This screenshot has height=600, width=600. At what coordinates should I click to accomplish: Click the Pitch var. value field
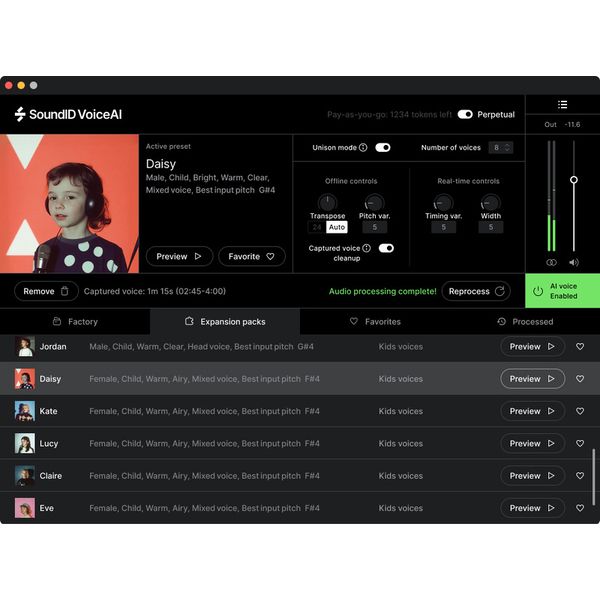[x=375, y=227]
